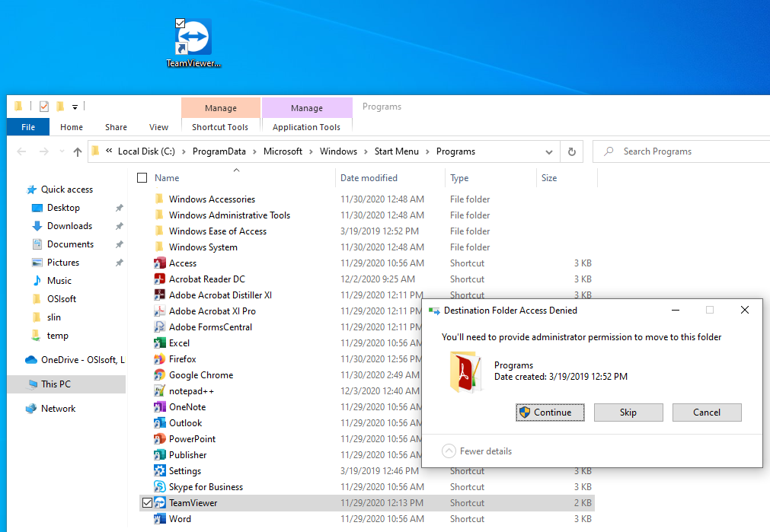Open the Shortcut Tools ribbon tab
The width and height of the screenshot is (770, 532).
point(220,127)
